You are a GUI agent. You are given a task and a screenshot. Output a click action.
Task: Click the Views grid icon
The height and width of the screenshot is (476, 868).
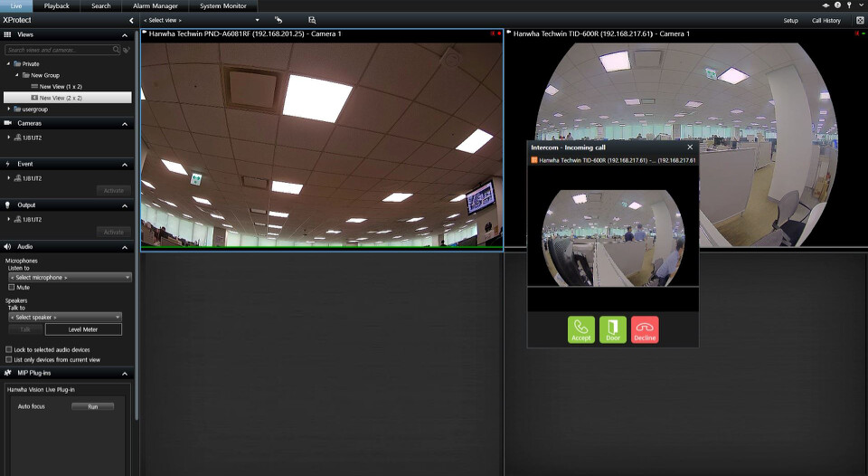(8, 34)
